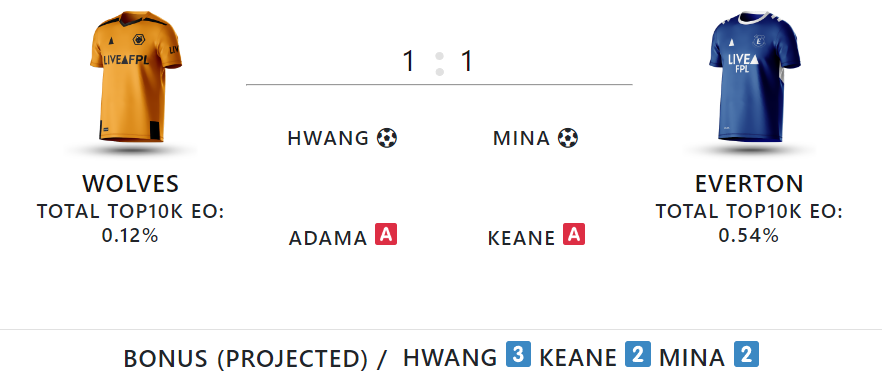Click the goal ball icon next to Hwang
This screenshot has height=383, width=882.
click(387, 138)
